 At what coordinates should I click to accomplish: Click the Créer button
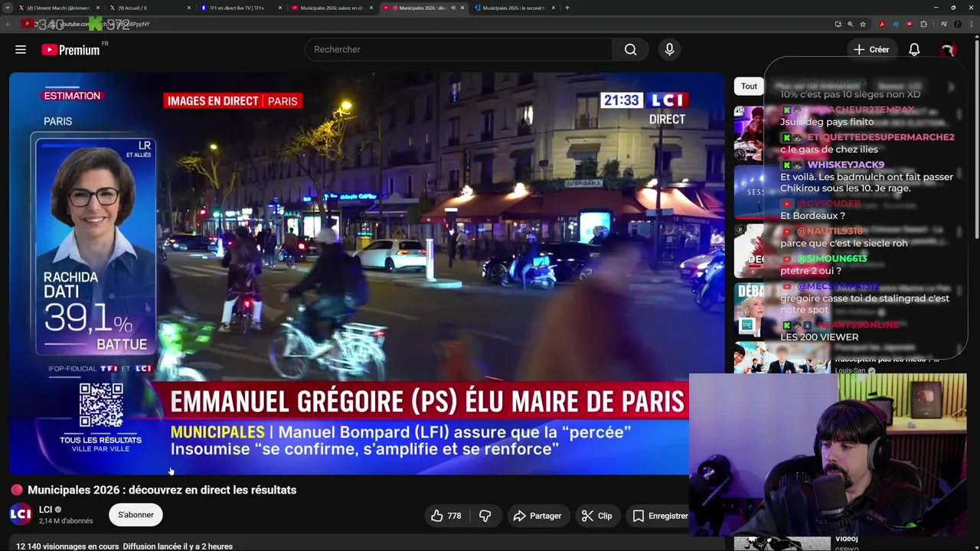coord(871,50)
